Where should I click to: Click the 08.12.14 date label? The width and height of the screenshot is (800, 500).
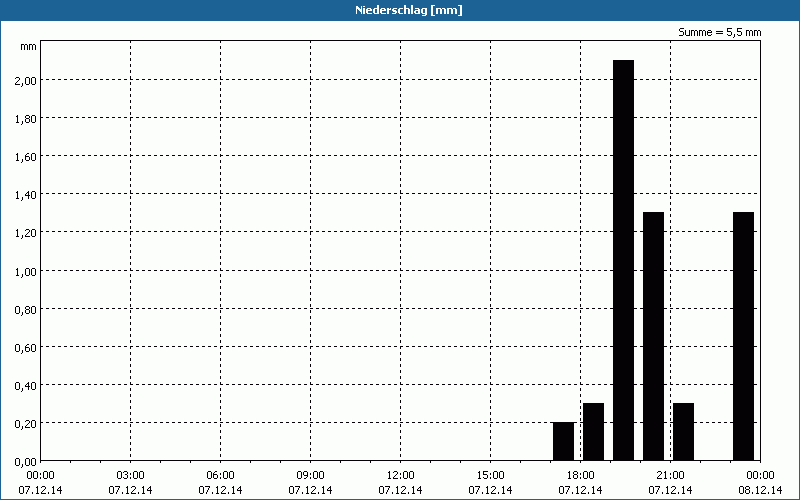pos(760,490)
